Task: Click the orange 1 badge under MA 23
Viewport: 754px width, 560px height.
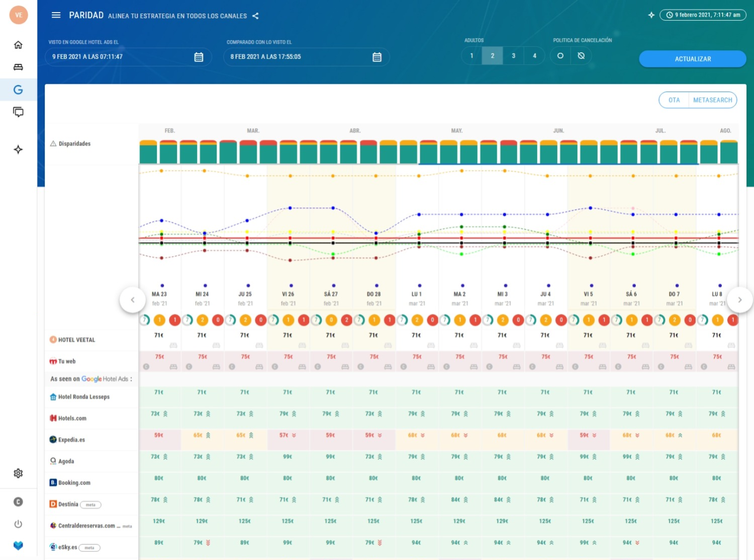Action: (x=159, y=320)
